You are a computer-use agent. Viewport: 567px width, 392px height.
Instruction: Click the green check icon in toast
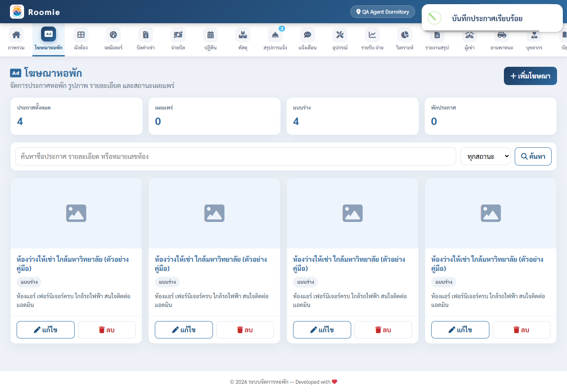click(435, 18)
